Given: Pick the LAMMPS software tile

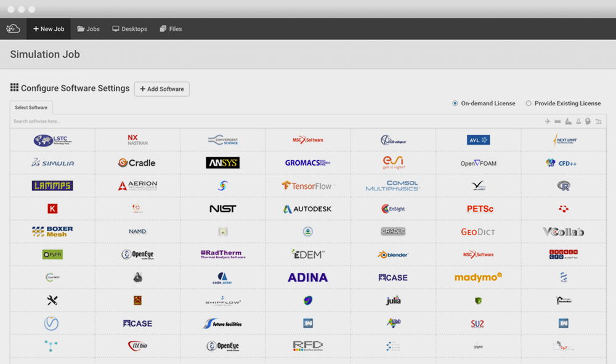Looking at the screenshot, I should [x=52, y=186].
